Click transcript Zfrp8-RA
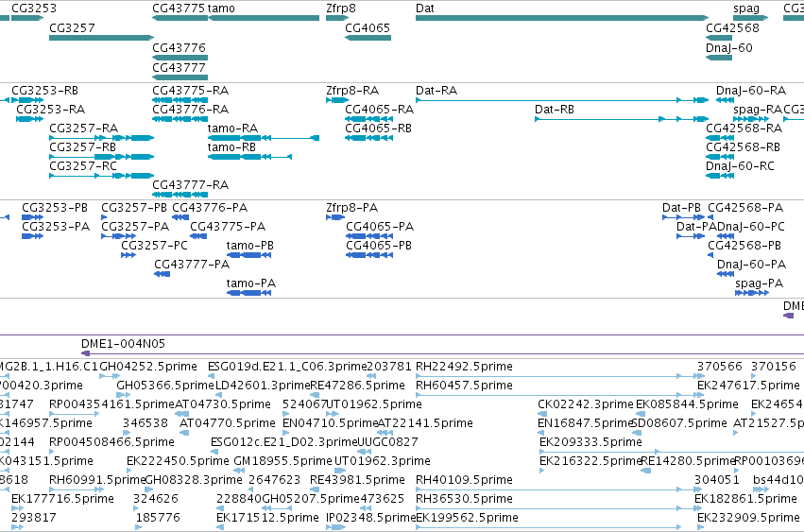Screen dimensions: 804x532 [x=352, y=91]
